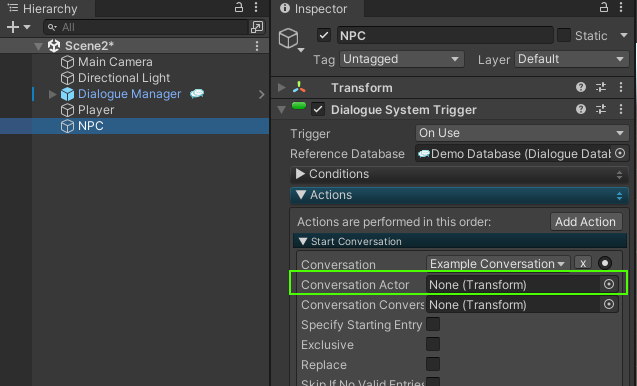Open object picker for Conversation Conversant
Image resolution: width=637 pixels, height=386 pixels.
(609, 304)
